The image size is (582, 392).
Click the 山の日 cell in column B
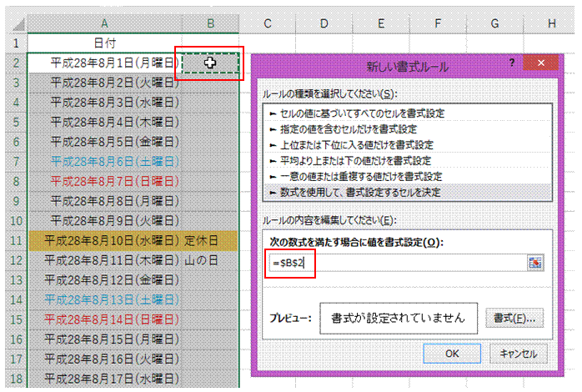click(x=210, y=260)
